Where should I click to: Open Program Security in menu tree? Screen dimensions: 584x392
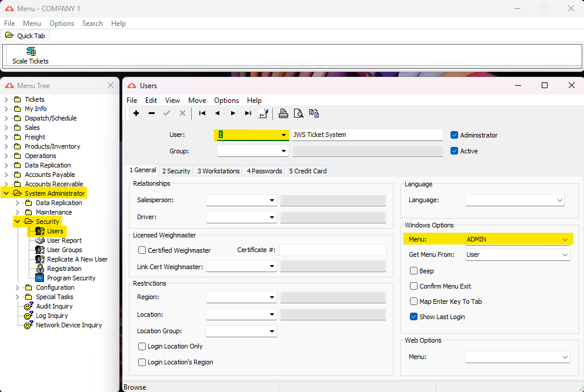click(x=71, y=278)
